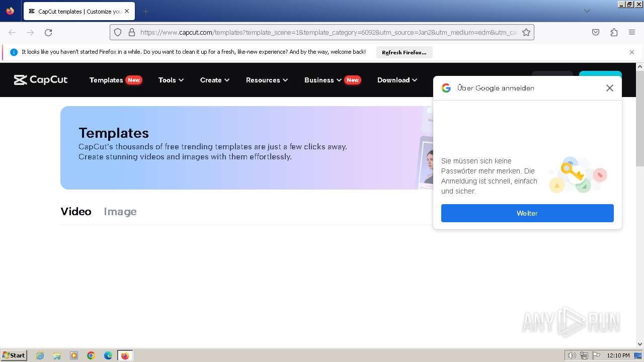Select the CapCut templates browser tab

78,11
